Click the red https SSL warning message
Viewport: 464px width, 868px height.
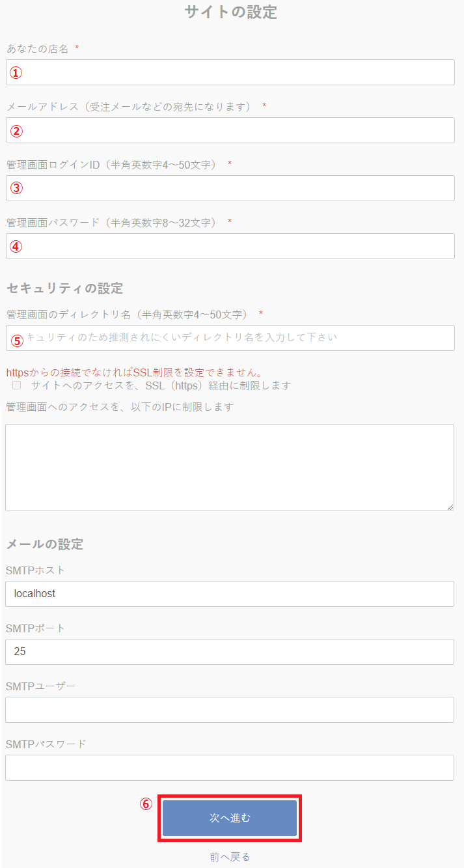(135, 373)
